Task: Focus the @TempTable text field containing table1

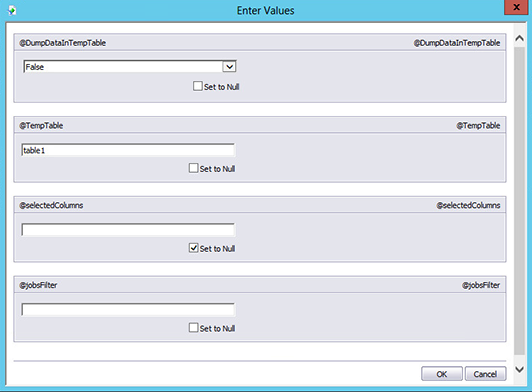Action: [128, 150]
